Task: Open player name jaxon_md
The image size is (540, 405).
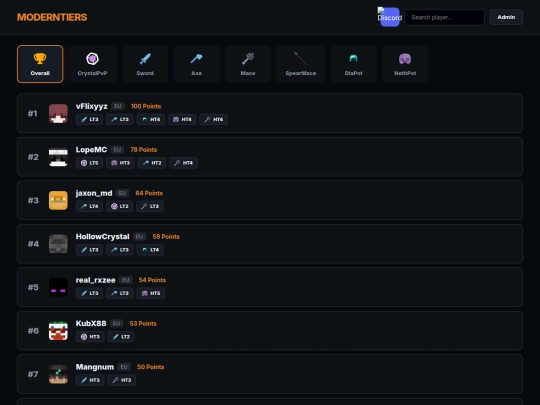Action: click(94, 193)
